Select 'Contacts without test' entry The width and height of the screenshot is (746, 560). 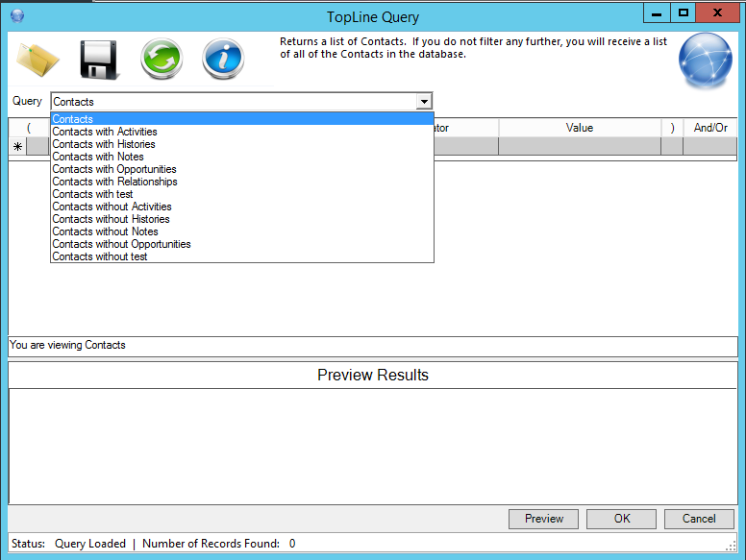click(242, 256)
